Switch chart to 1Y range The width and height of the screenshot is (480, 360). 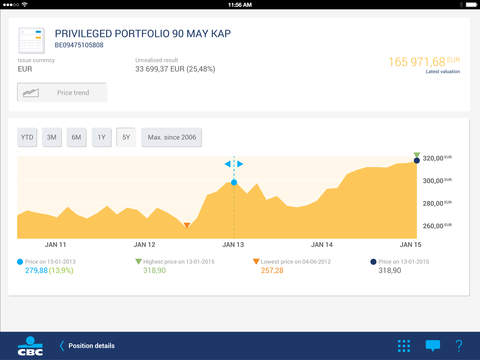(101, 137)
